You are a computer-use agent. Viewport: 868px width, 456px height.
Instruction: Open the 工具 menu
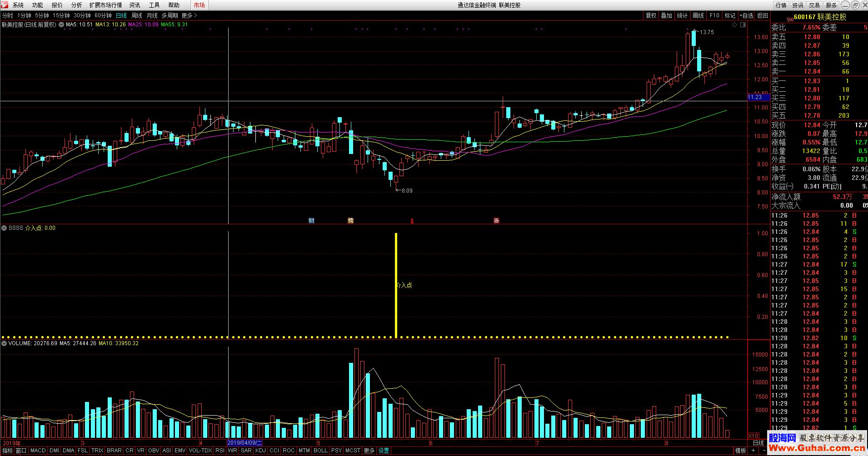(155, 5)
